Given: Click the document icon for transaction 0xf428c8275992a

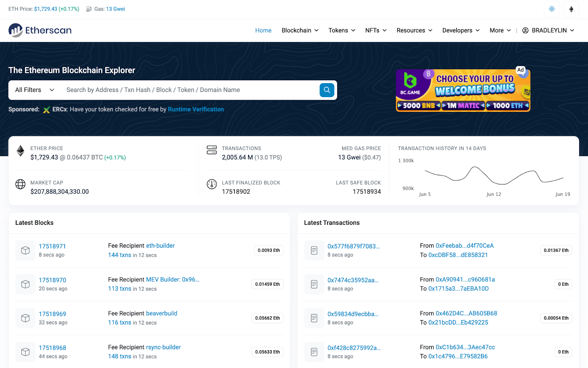Looking at the screenshot, I should pos(314,352).
